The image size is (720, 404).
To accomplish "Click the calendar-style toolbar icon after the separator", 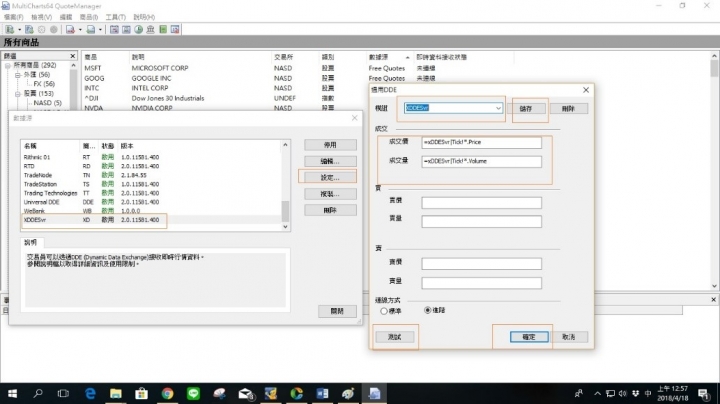I will coord(114,29).
